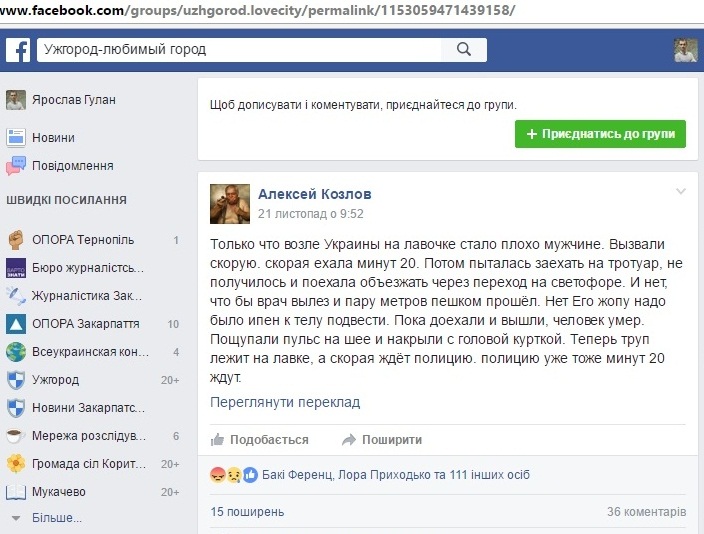Open the 15 поширень link
This screenshot has width=704, height=534.
click(x=247, y=512)
